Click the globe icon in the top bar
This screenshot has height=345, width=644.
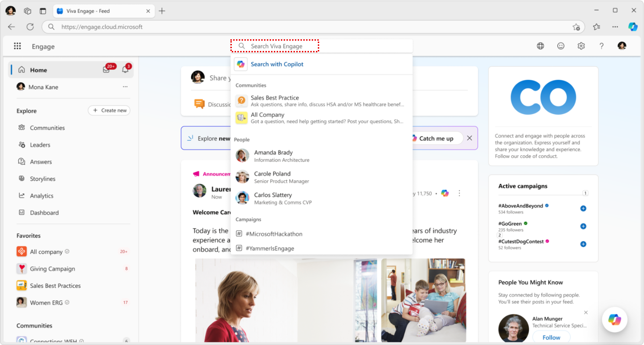pyautogui.click(x=540, y=46)
